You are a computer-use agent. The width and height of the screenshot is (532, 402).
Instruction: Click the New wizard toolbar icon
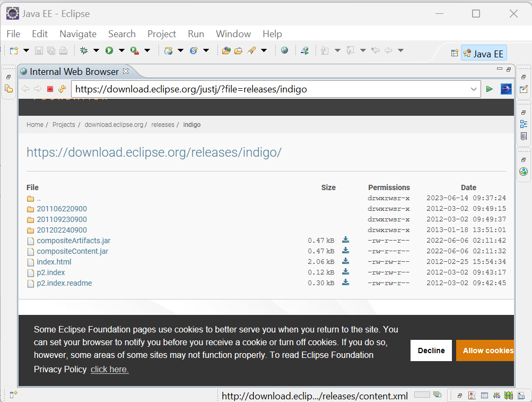[14, 50]
